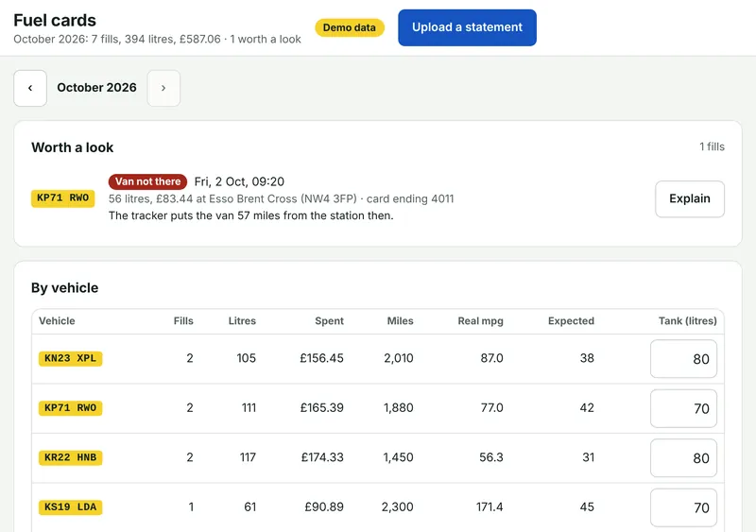Select KP71 RWO plate in Worth a look
This screenshot has height=532, width=756.
click(62, 198)
